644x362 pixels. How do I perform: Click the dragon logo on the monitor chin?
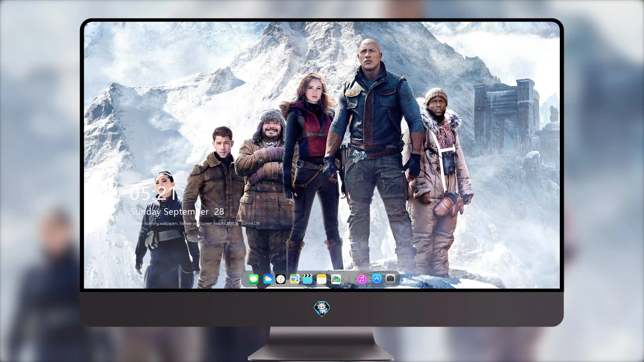point(322,309)
